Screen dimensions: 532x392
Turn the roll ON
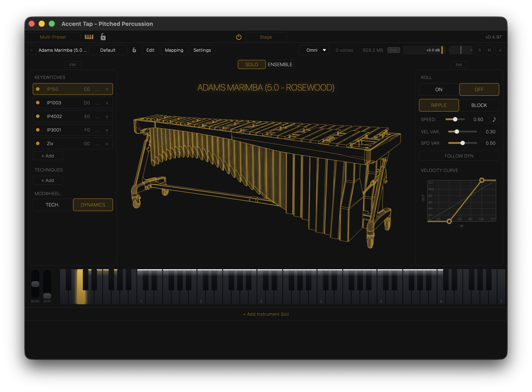click(x=439, y=89)
